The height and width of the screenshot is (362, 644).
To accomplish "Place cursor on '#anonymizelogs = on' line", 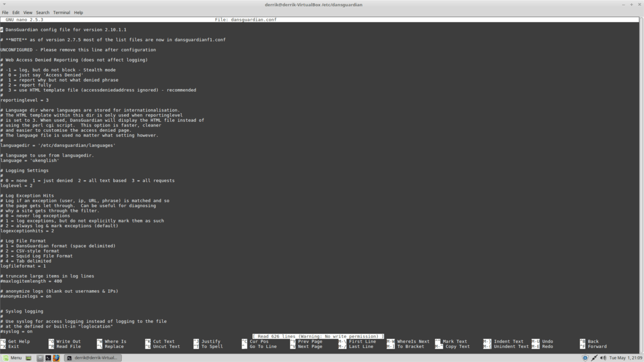I will coord(26,296).
